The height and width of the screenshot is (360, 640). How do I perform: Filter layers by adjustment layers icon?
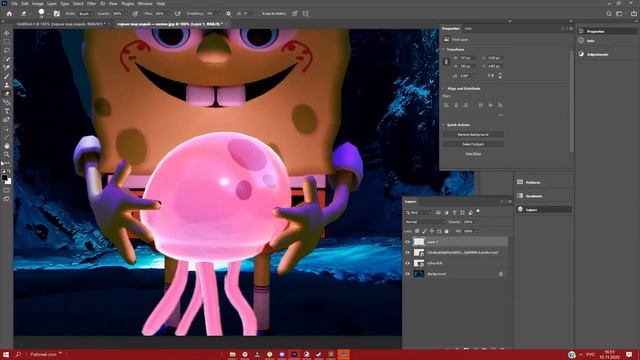[446, 212]
